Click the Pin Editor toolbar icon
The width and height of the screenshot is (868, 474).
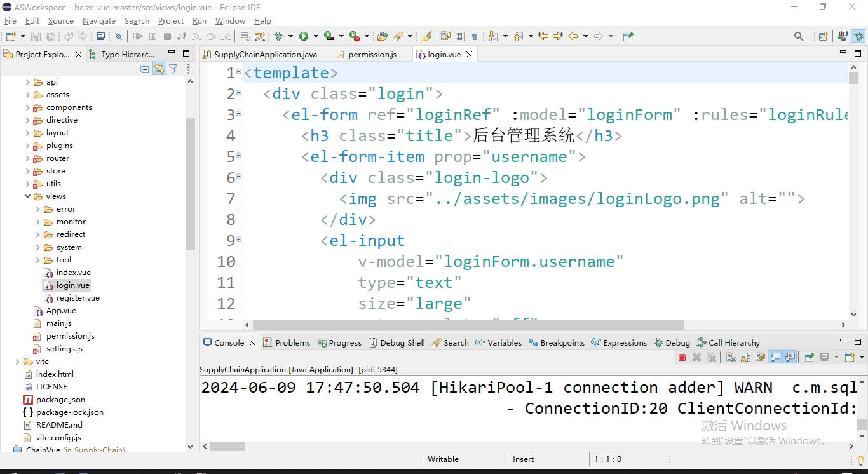click(x=628, y=36)
